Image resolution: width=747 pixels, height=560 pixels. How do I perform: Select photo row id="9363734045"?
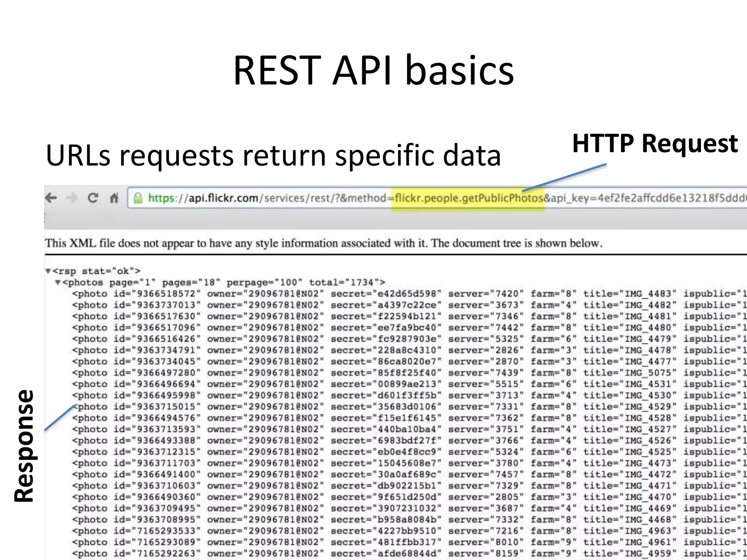pyautogui.click(x=409, y=361)
